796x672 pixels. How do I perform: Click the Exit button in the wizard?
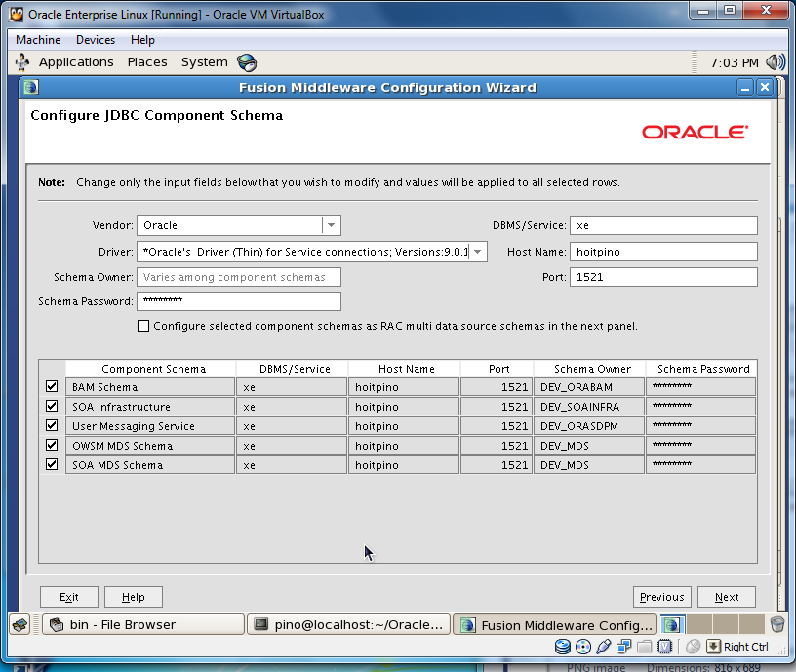click(x=68, y=596)
